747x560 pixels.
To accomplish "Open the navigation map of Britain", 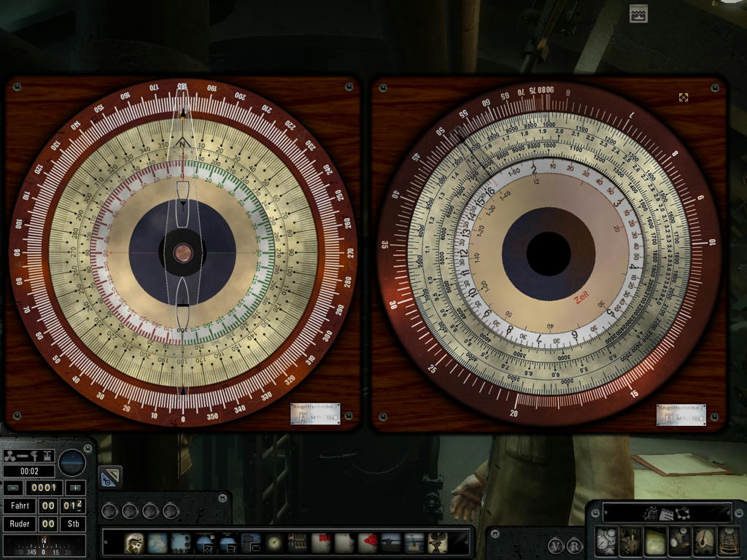I will pos(158,542).
